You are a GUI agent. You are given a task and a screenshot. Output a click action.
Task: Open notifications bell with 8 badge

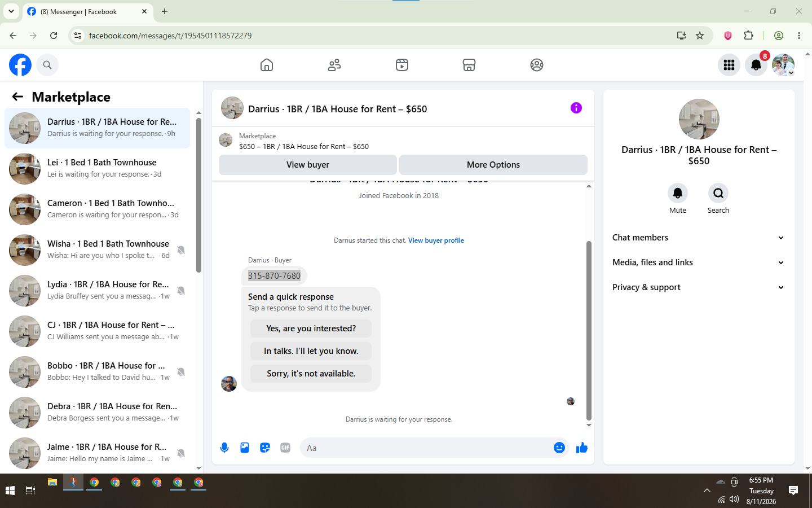[x=756, y=65]
